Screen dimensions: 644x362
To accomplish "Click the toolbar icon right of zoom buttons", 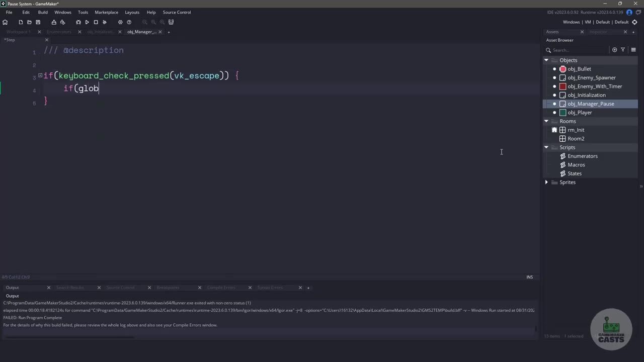I will pyautogui.click(x=171, y=22).
